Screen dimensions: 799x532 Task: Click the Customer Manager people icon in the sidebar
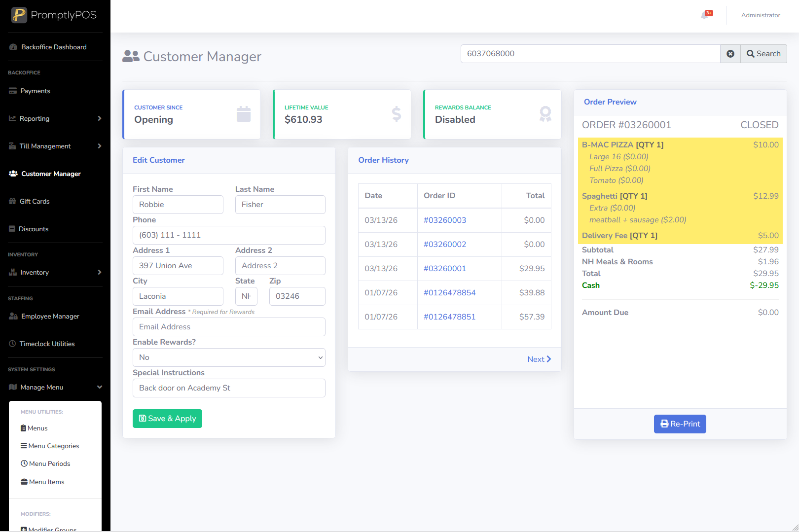(x=13, y=174)
